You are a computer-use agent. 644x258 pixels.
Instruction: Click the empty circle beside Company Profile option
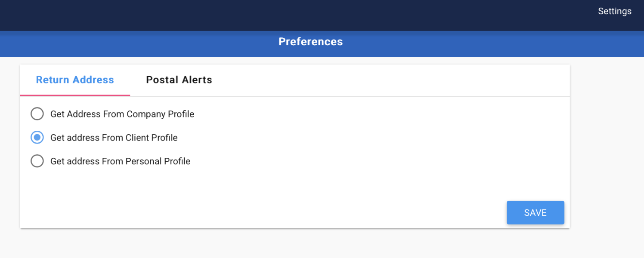[x=37, y=114]
